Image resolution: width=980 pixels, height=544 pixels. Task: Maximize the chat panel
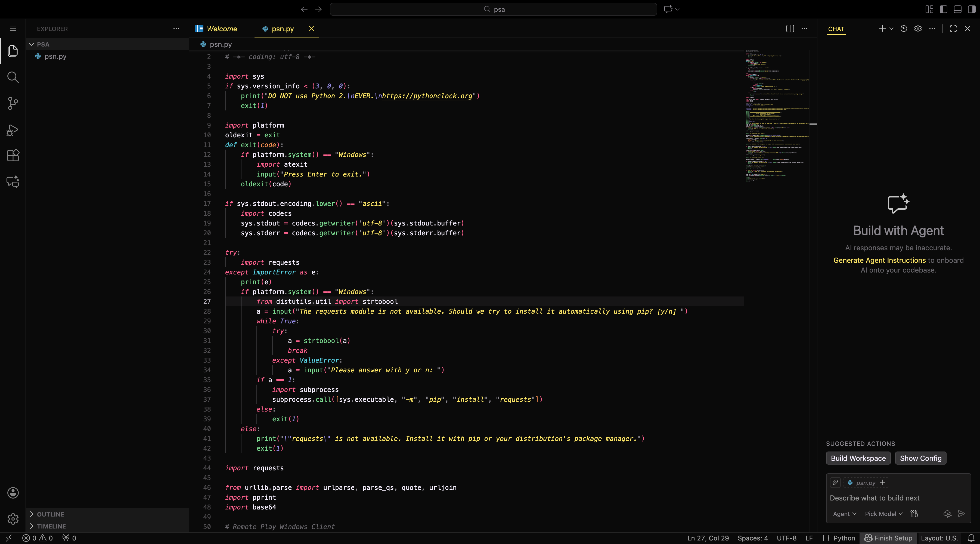coord(953,29)
